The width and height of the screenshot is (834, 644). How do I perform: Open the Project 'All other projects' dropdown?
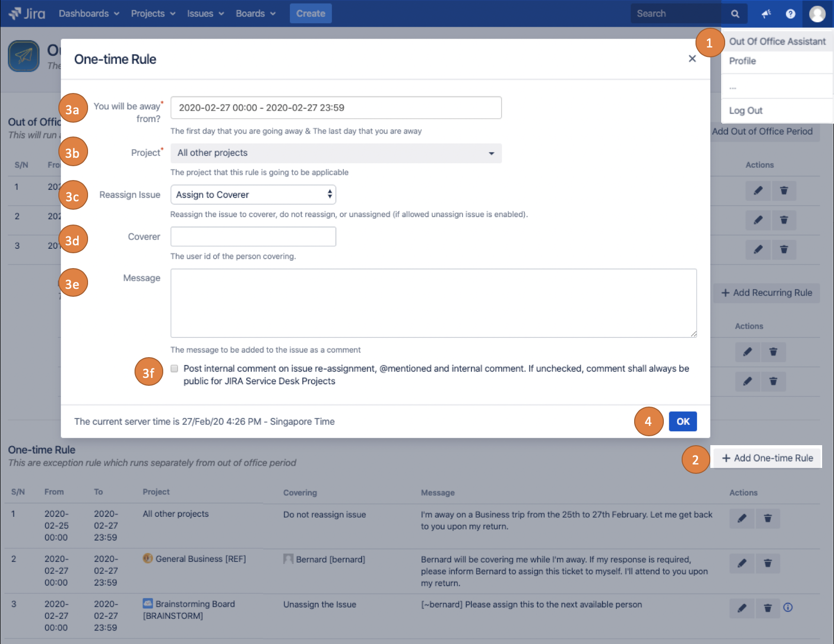click(x=336, y=153)
